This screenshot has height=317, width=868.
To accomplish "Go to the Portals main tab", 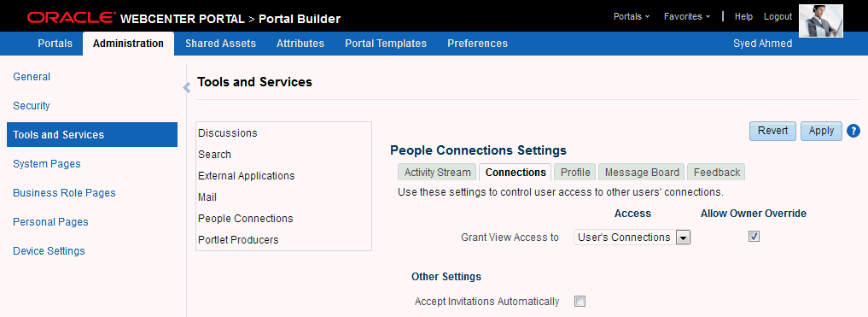I will click(55, 44).
